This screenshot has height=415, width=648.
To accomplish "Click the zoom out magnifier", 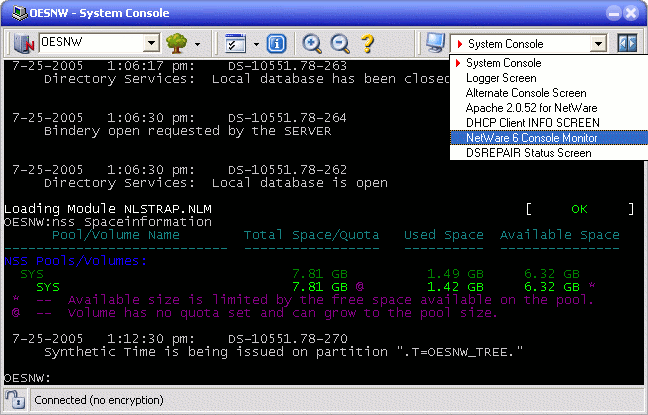I will pyautogui.click(x=339, y=44).
